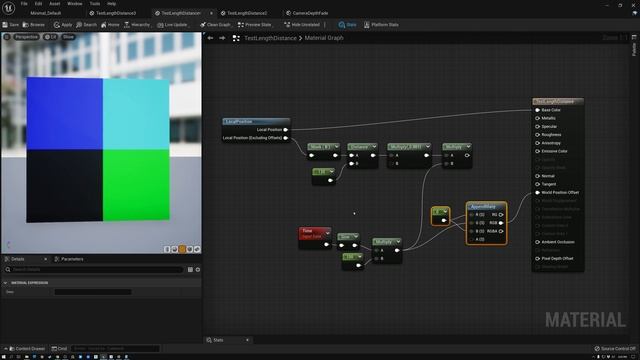This screenshot has height=360, width=640.
Task: Click the World Position Offset pin
Action: click(538, 192)
